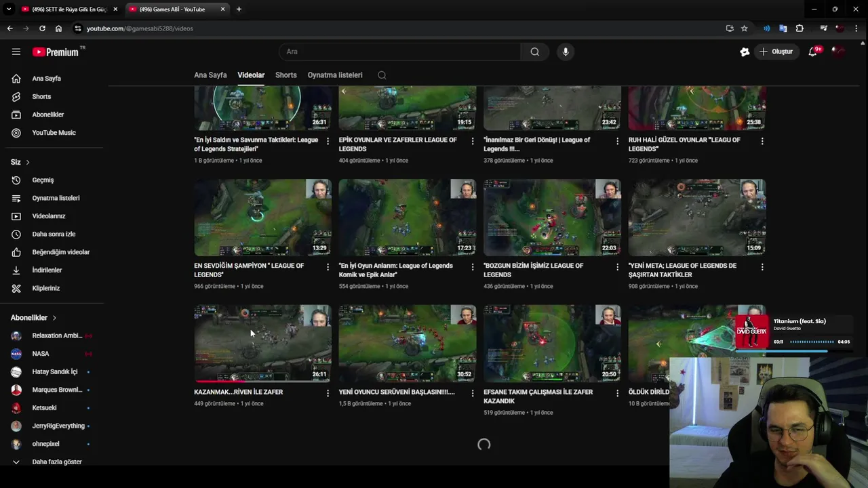Open options for İnanılmaz Bir Geri Dönüş video
The image size is (868, 488).
point(617,141)
